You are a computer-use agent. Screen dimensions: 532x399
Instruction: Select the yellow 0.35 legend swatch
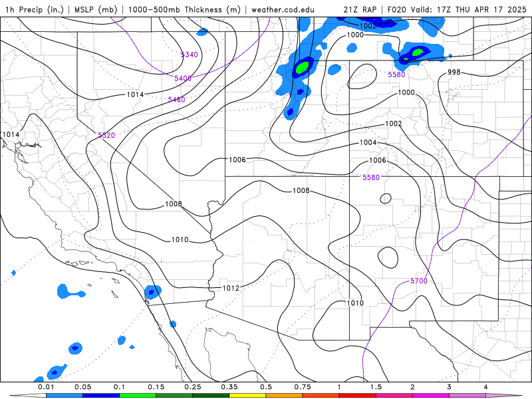pyautogui.click(x=247, y=396)
